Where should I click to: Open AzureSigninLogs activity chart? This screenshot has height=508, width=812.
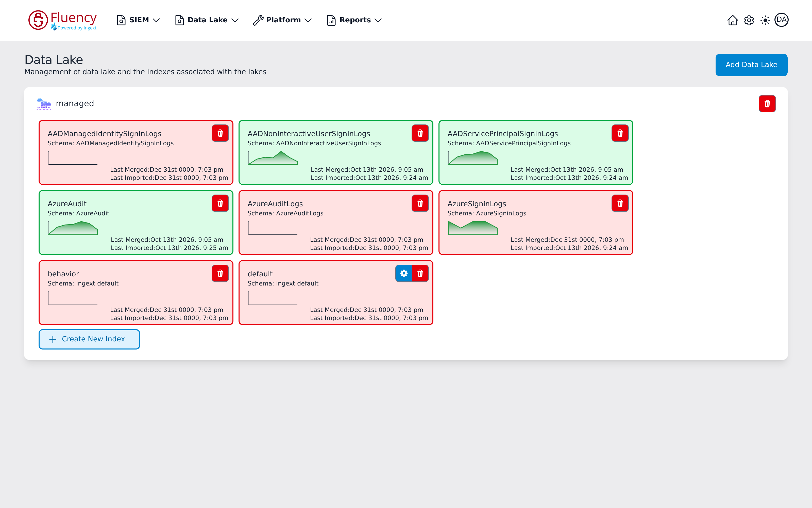[473, 228]
